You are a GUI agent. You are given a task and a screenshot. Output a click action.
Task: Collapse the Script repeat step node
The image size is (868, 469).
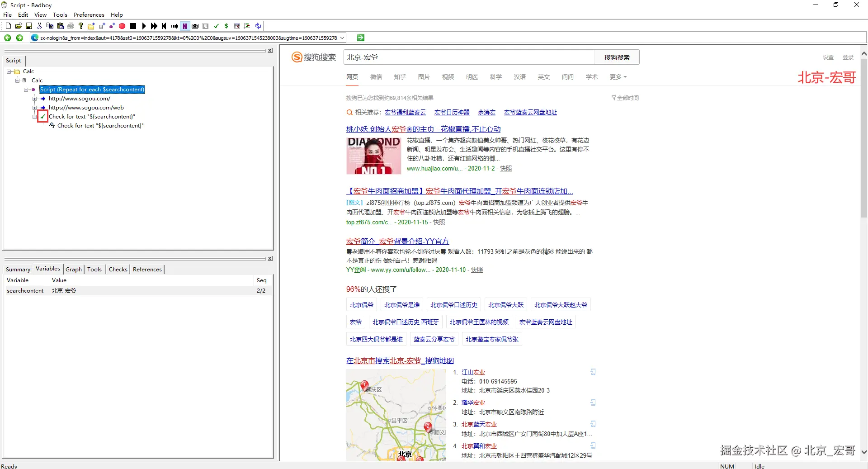point(26,90)
